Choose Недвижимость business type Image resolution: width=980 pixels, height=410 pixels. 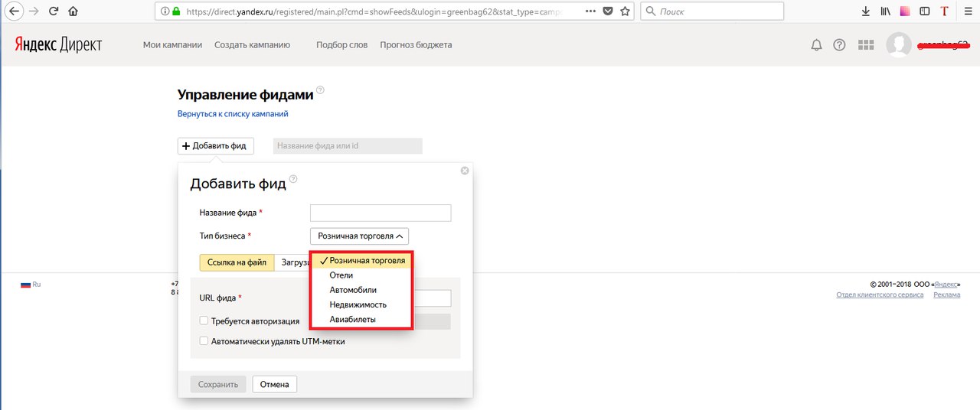click(361, 304)
